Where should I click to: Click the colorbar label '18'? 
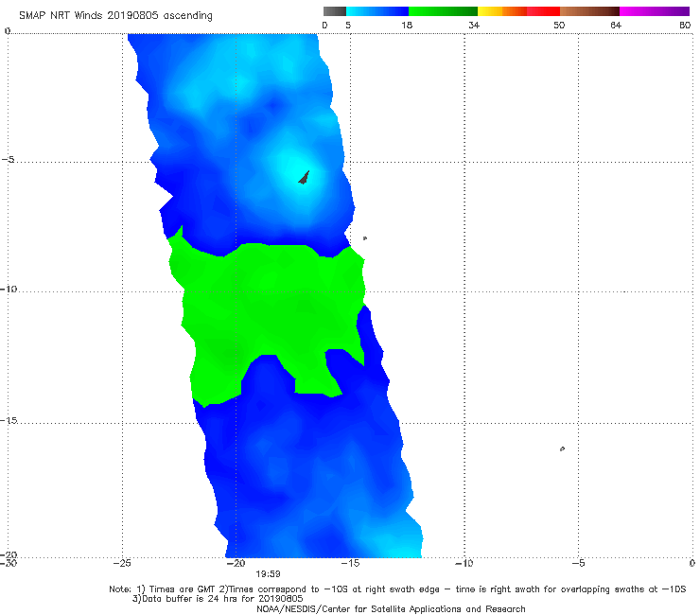(407, 25)
